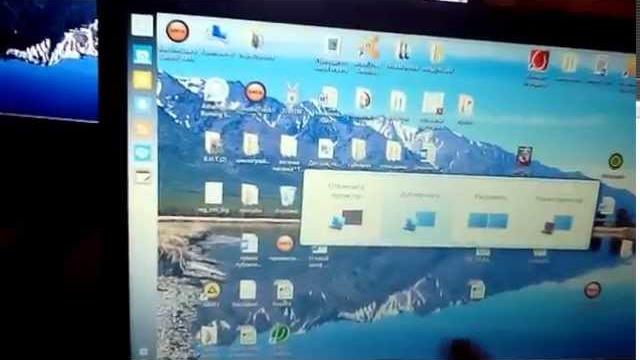
Task: Open the green spiral icon at the desktop's bottom
Action: pyautogui.click(x=280, y=333)
